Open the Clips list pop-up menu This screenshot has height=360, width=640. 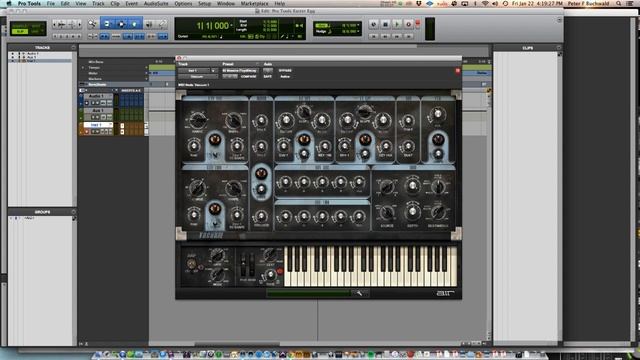pos(559,47)
